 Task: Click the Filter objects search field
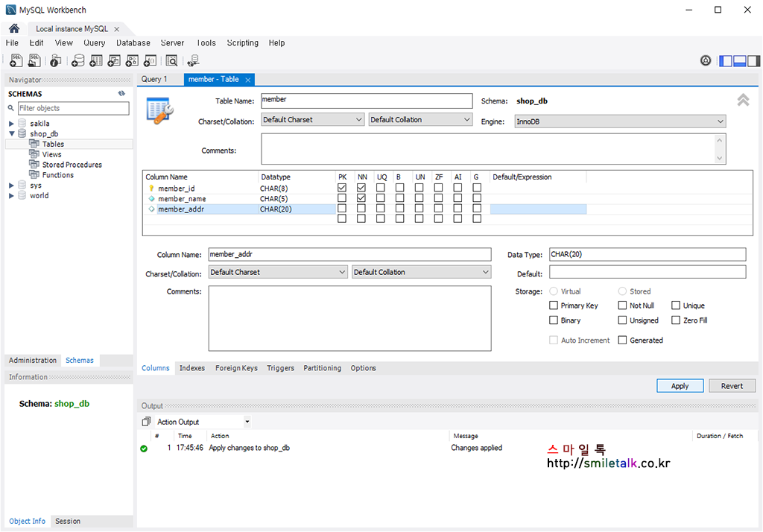coord(74,108)
